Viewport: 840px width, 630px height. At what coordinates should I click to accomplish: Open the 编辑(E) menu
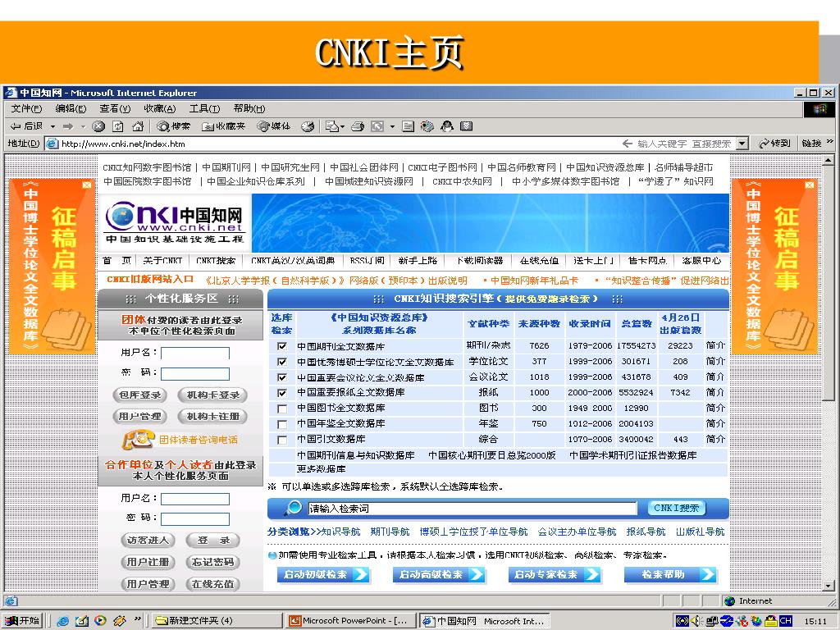pyautogui.click(x=71, y=109)
